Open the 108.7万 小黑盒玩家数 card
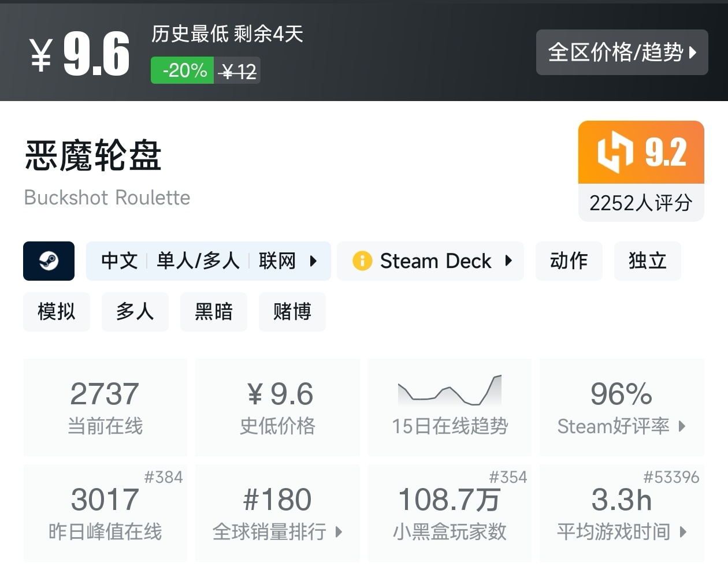 [450, 513]
